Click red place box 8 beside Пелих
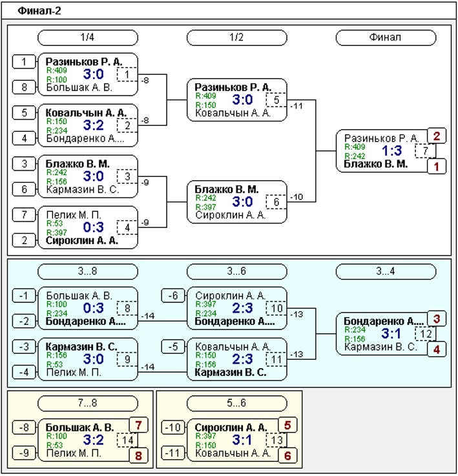458x476 pixels. point(138,456)
